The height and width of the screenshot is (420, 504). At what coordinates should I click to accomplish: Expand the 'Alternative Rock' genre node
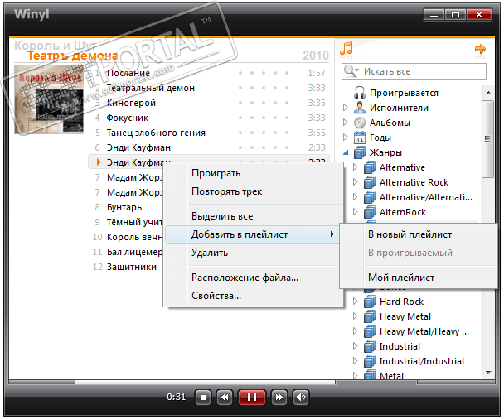(x=356, y=182)
